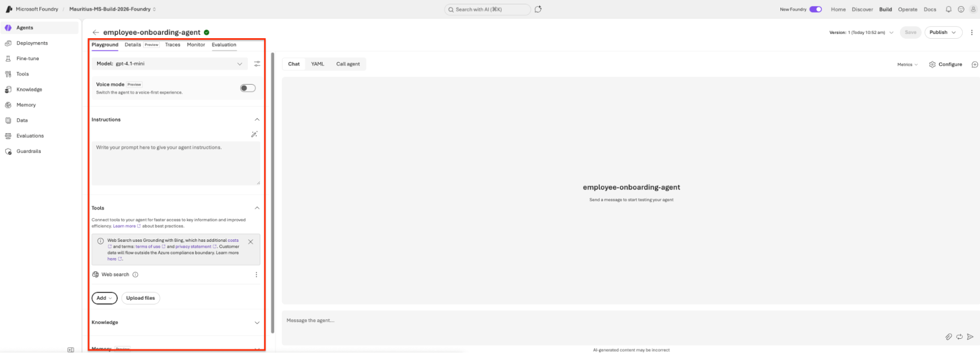Turn off the New Foundry toggle
The width and height of the screenshot is (980, 353).
tap(816, 9)
